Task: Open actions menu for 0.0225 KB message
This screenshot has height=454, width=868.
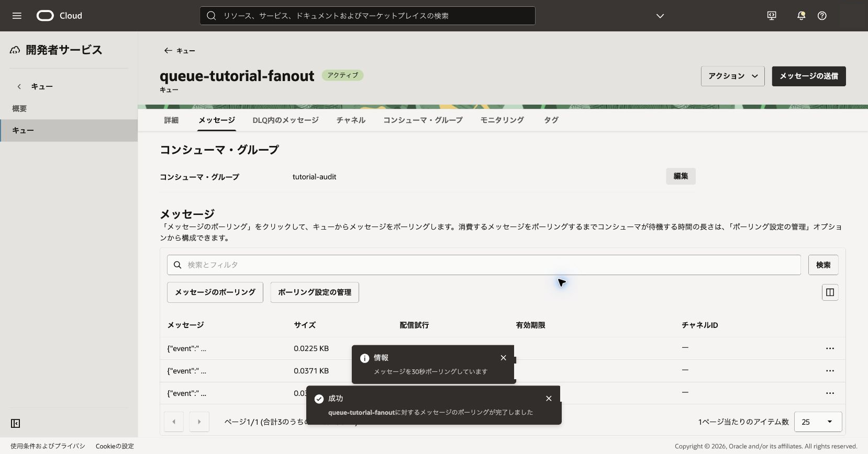Action: [830, 348]
